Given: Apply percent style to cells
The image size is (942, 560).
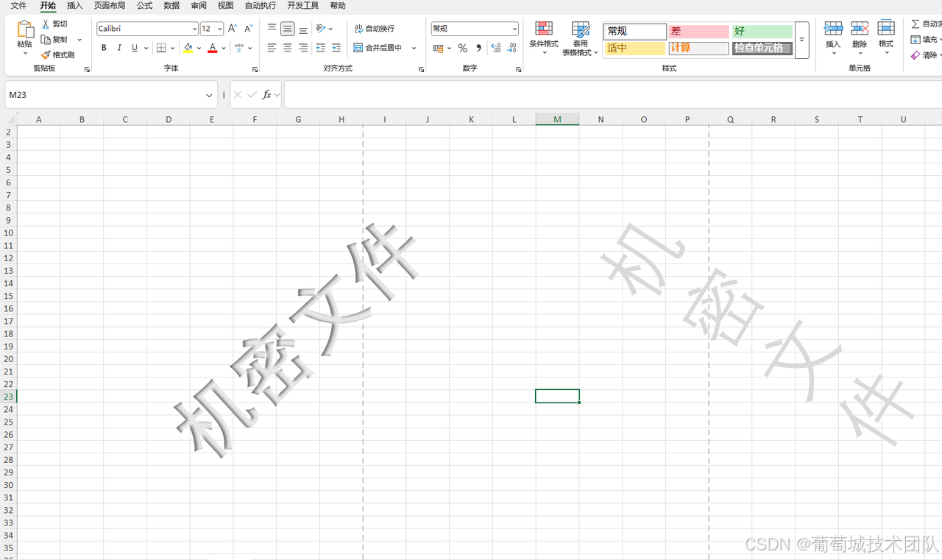Looking at the screenshot, I should coord(463,48).
